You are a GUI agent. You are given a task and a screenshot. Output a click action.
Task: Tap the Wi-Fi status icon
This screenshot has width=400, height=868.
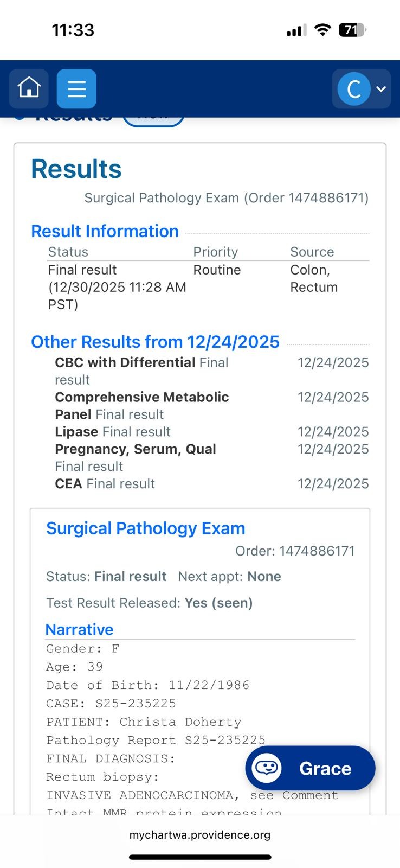point(322,30)
